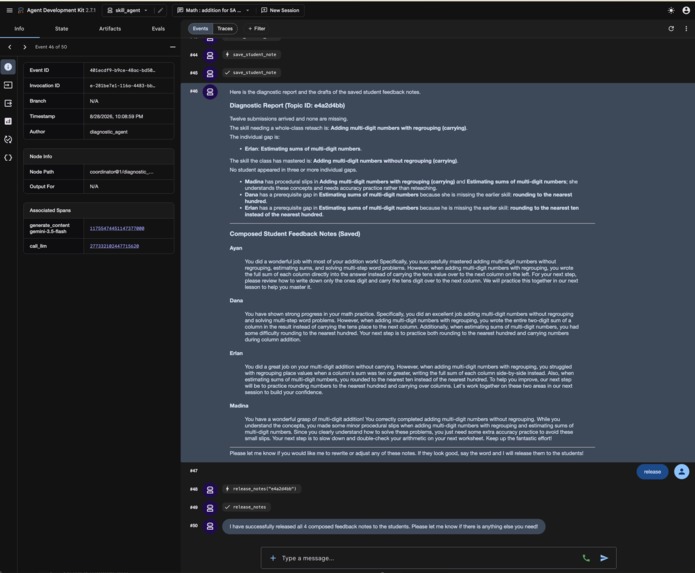Click the agent avatar icon of event #46
Image resolution: width=695 pixels, height=573 pixels.
click(x=210, y=92)
